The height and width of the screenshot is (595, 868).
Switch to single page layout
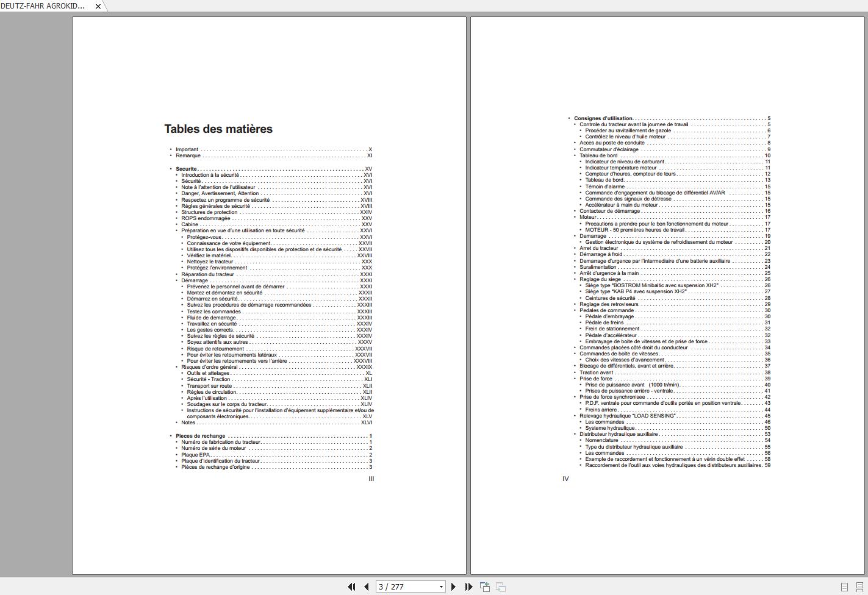coord(844,586)
